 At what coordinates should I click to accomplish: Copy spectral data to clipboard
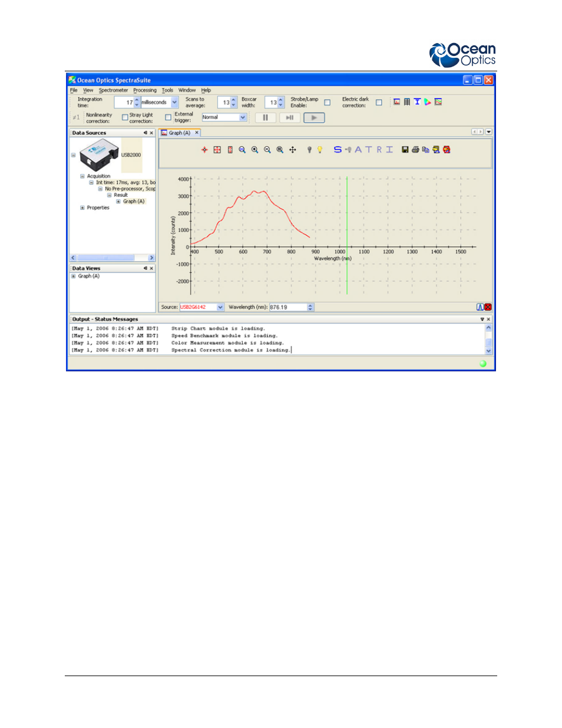click(425, 150)
